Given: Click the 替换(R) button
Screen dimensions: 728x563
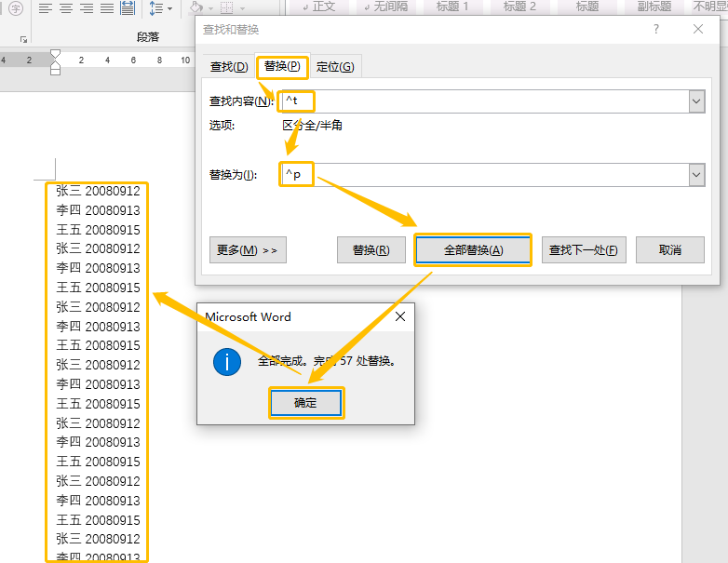Looking at the screenshot, I should (x=371, y=250).
